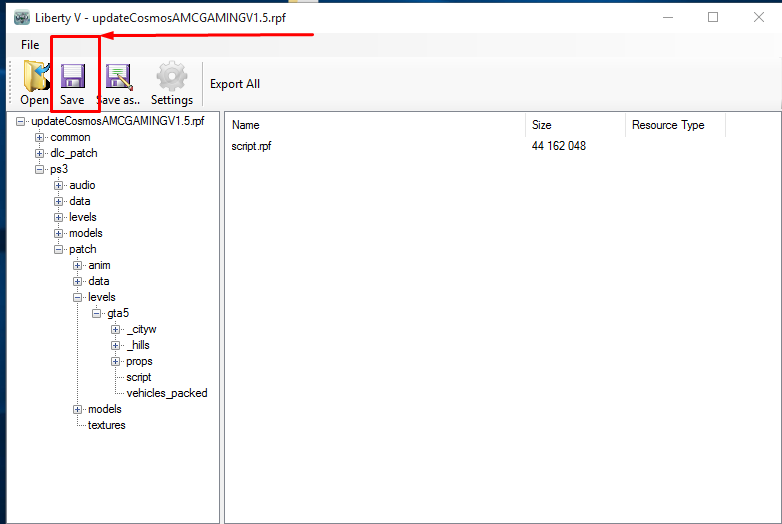Expand the _hills folder node

115,346
